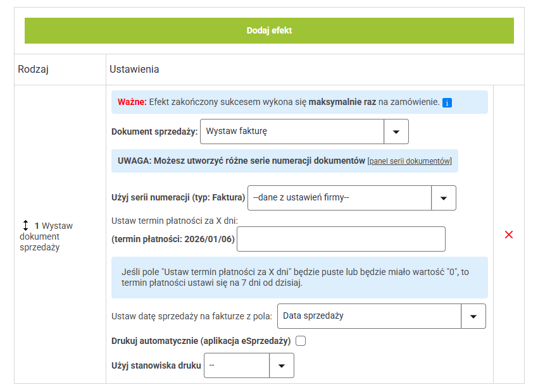
Task: Click the payment term days input field
Action: click(x=341, y=239)
